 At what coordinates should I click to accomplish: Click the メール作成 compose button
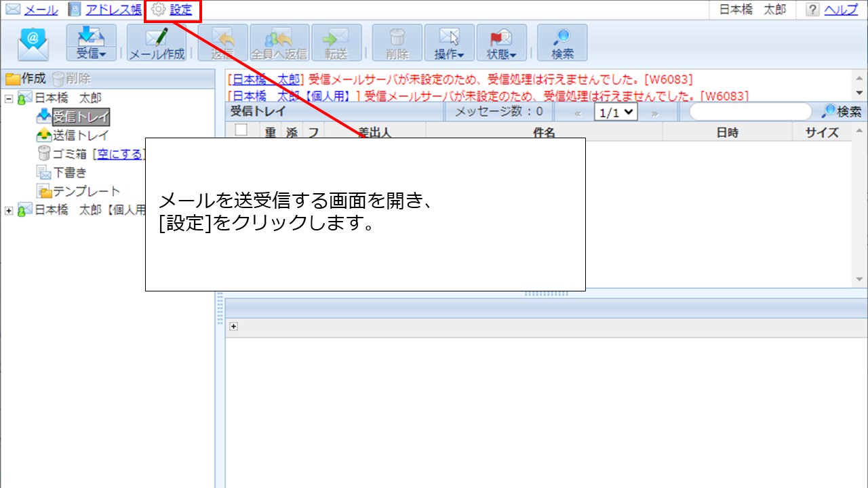(x=157, y=43)
